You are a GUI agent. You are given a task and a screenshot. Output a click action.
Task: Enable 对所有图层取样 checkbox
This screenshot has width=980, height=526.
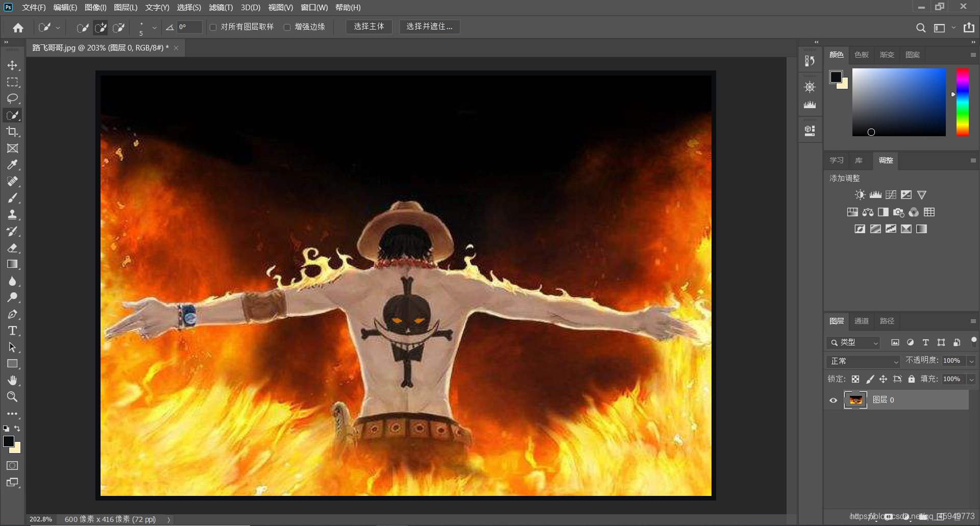coord(213,28)
